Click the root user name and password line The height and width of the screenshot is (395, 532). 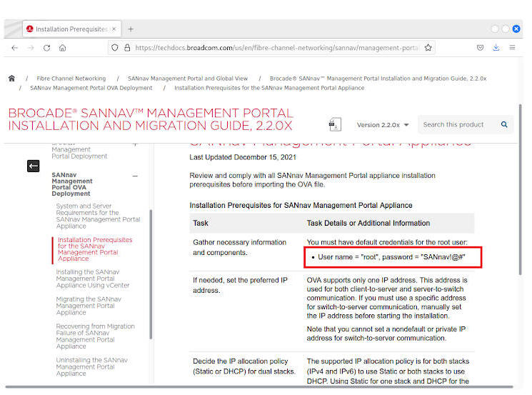[391, 257]
